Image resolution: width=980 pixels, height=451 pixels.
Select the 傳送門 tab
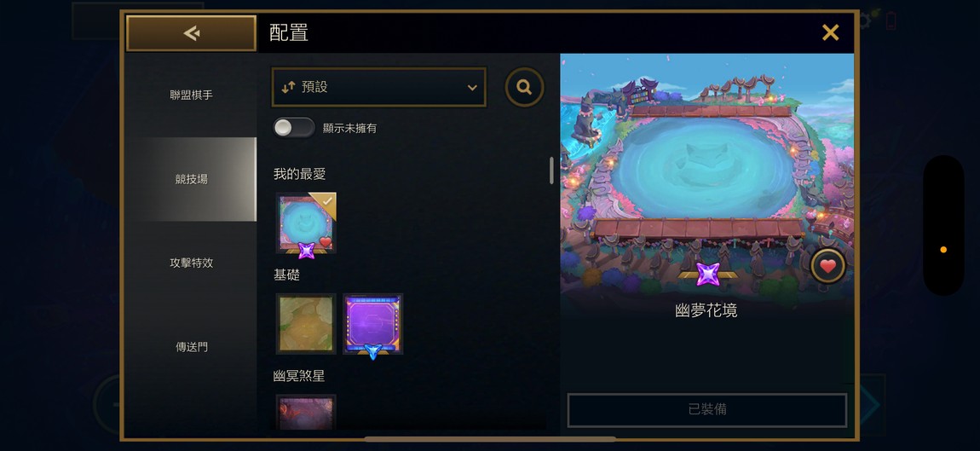tap(191, 346)
